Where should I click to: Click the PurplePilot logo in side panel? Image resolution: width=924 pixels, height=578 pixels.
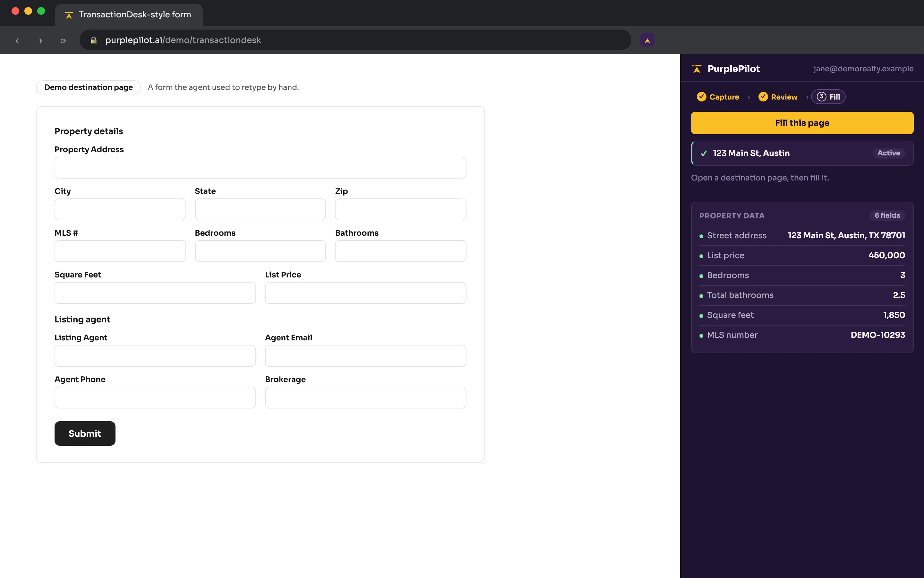pos(697,69)
